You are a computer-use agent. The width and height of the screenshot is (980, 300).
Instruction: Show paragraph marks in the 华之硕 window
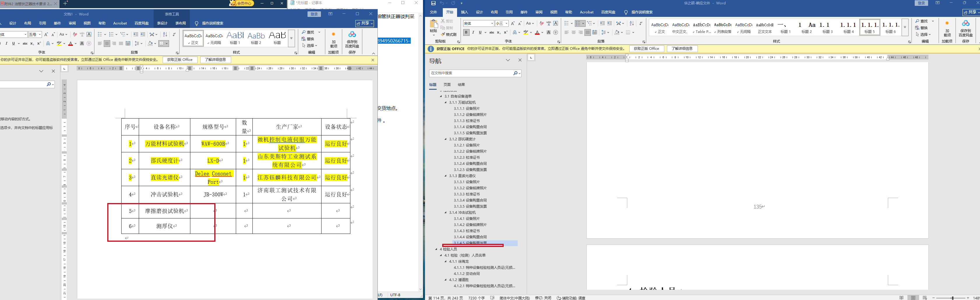coord(641,23)
